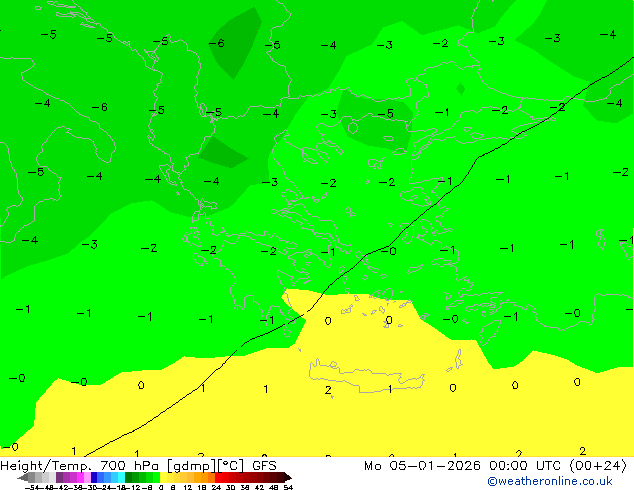This screenshot has height=490, width=634.
Task: Click the "GFS" model label
Action: pos(264,466)
